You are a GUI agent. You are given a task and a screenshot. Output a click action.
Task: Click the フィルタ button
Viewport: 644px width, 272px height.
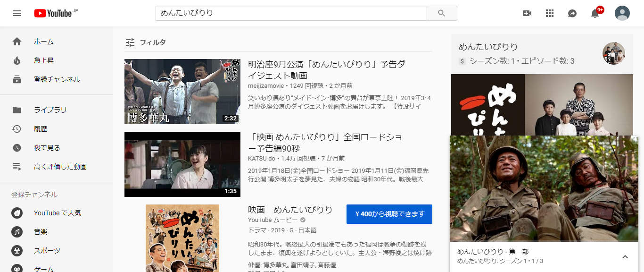click(x=146, y=42)
